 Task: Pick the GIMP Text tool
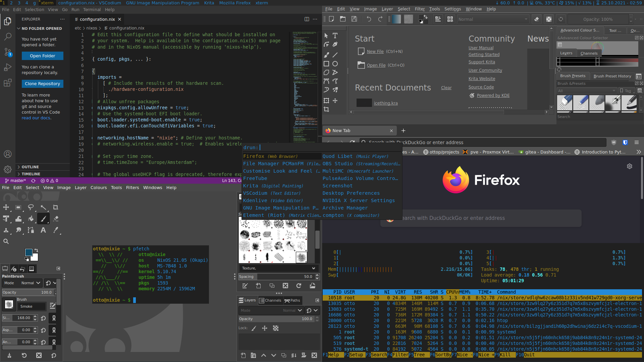(43, 230)
